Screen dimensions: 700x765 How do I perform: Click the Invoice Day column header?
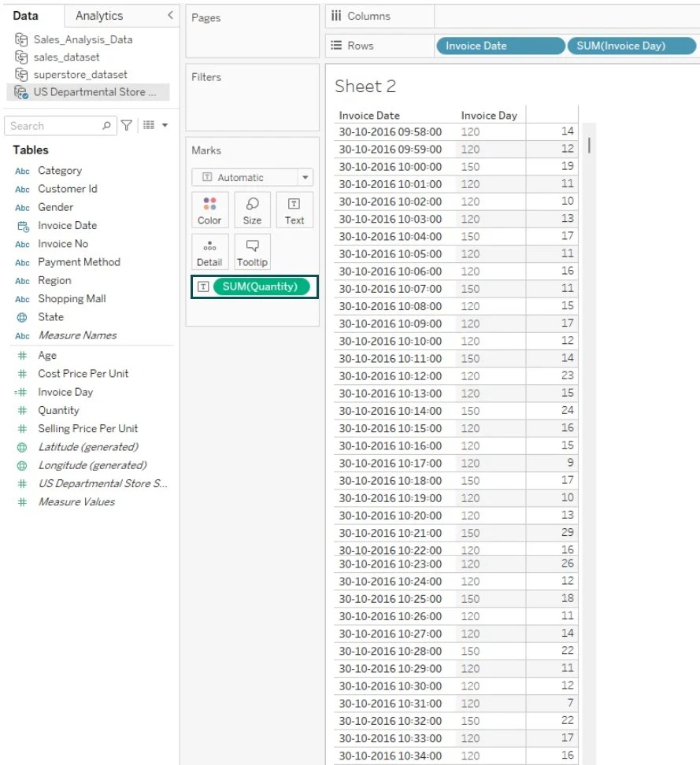coord(489,116)
